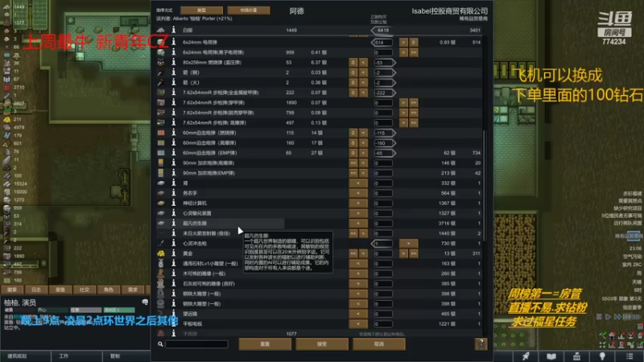
Task: Open info for 平板电视
Action: (173, 324)
